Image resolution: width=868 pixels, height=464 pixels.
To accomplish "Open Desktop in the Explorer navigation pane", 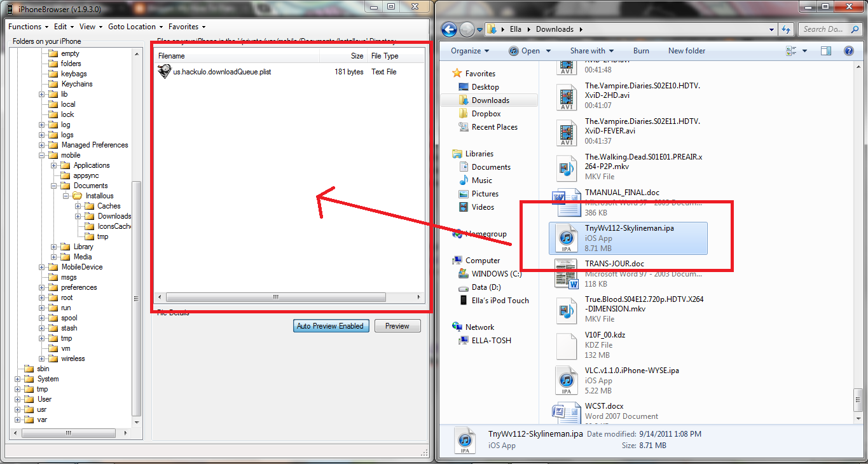I will pyautogui.click(x=485, y=87).
